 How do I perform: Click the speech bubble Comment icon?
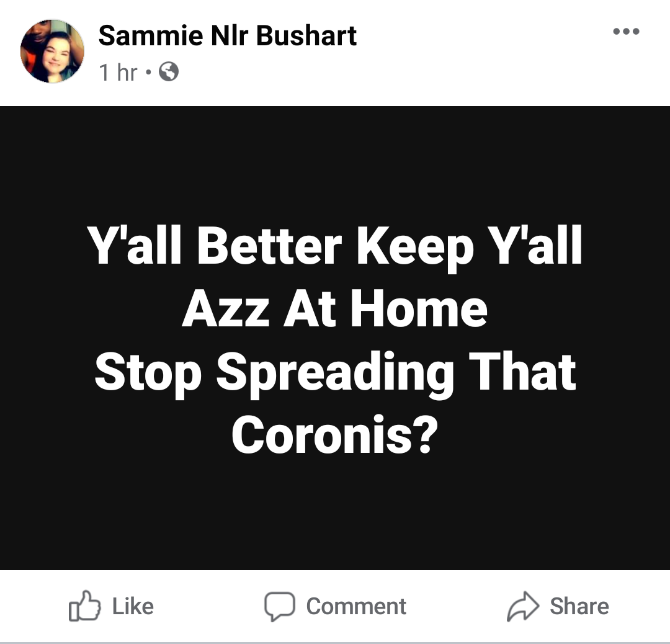(x=279, y=606)
